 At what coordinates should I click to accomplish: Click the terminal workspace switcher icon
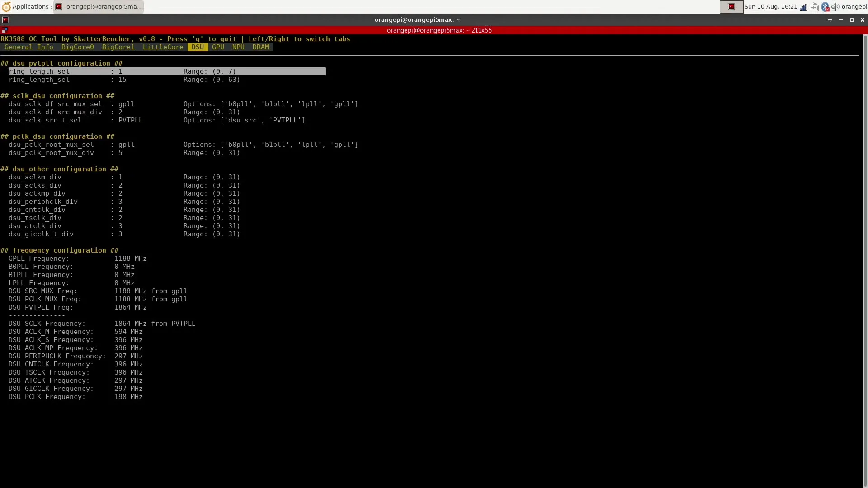click(731, 7)
